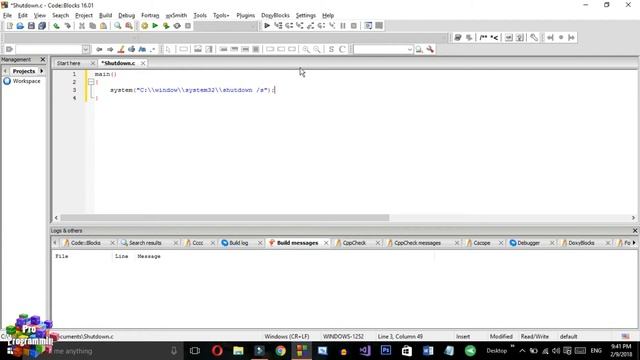This screenshot has width=640, height=360.
Task: Click the Replace toolbar icon
Action: (x=129, y=26)
